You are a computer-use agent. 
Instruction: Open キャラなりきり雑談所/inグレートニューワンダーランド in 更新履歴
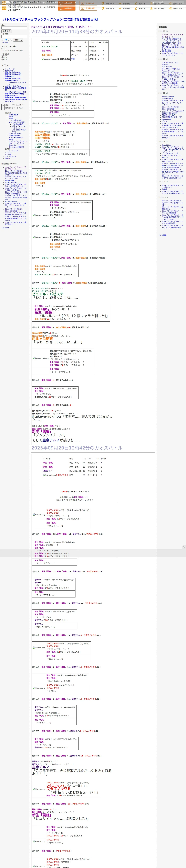point(173,40)
